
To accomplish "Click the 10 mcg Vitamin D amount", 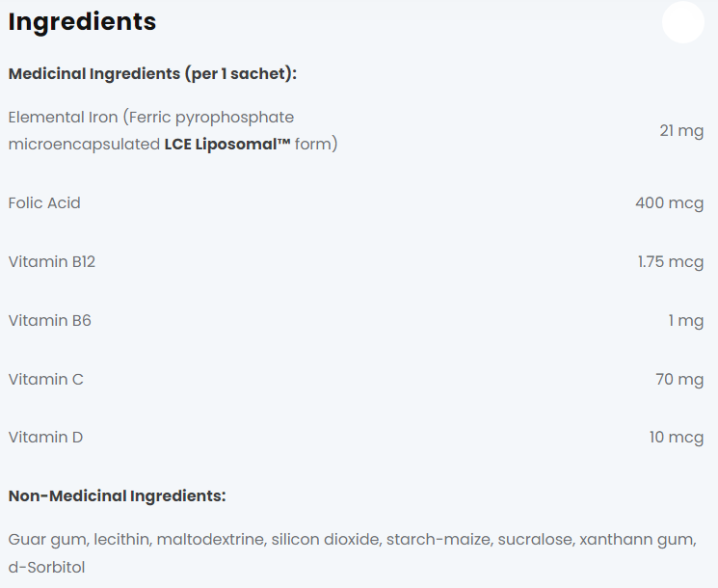I will [676, 438].
